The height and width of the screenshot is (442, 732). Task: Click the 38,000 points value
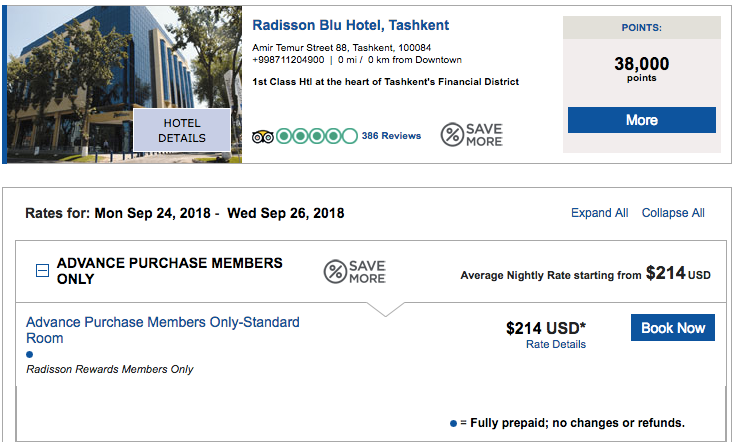pos(642,66)
